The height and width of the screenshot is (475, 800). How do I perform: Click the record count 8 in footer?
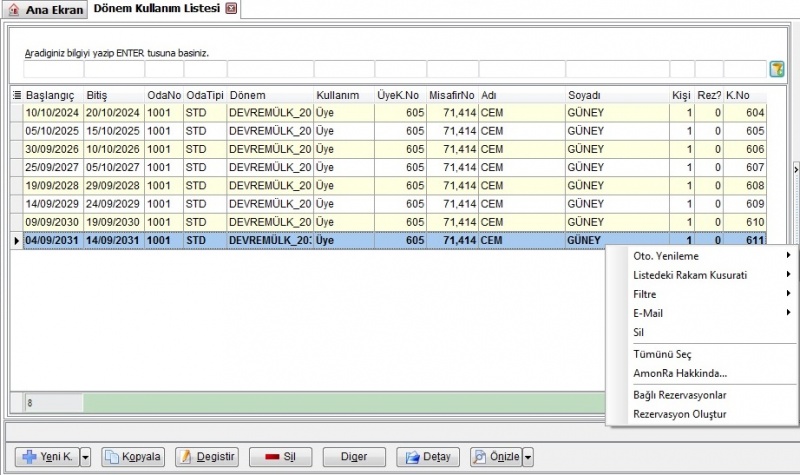coord(30,403)
